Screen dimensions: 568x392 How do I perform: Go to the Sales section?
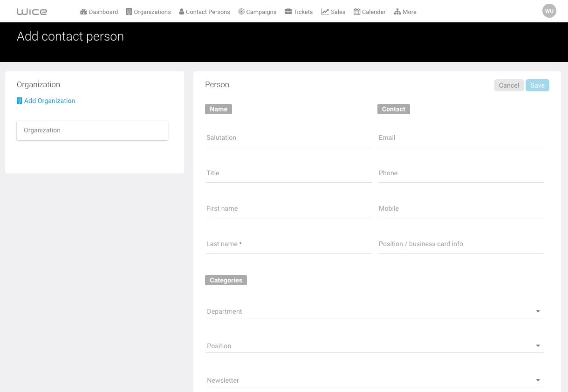click(333, 12)
